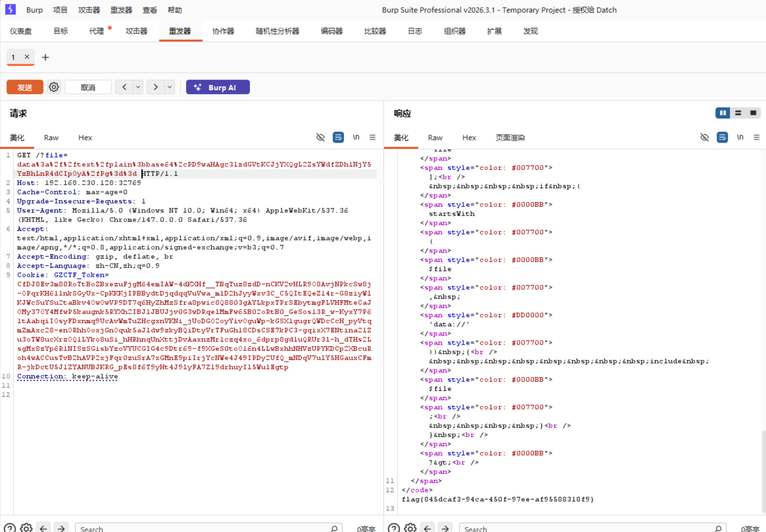This screenshot has height=532, width=766.
Task: Focus the response Search field
Action: 592,528
